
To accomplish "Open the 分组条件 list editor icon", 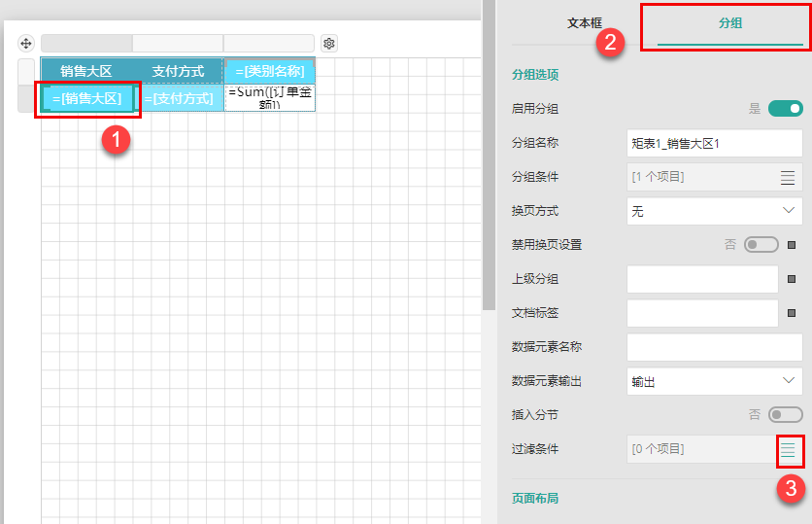I will [789, 177].
